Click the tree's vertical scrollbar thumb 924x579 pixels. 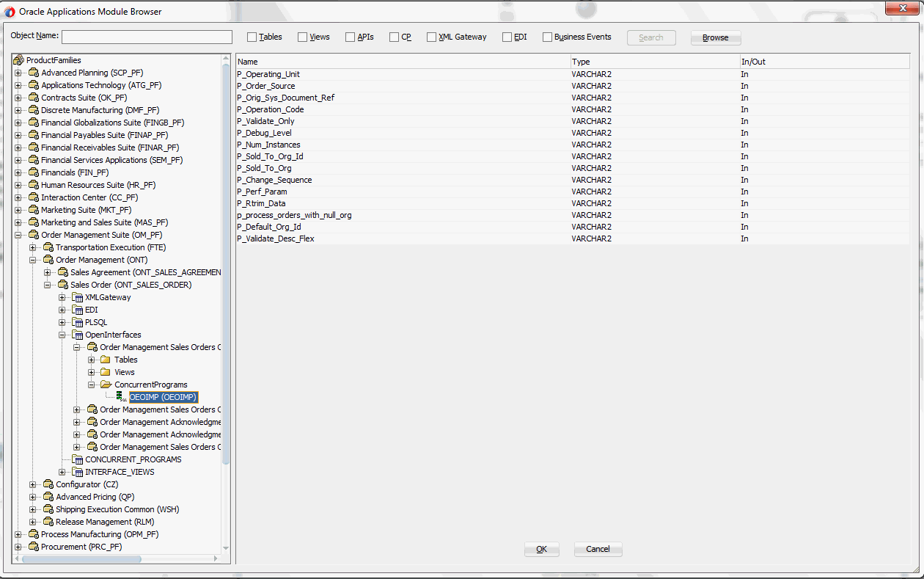pos(226,264)
